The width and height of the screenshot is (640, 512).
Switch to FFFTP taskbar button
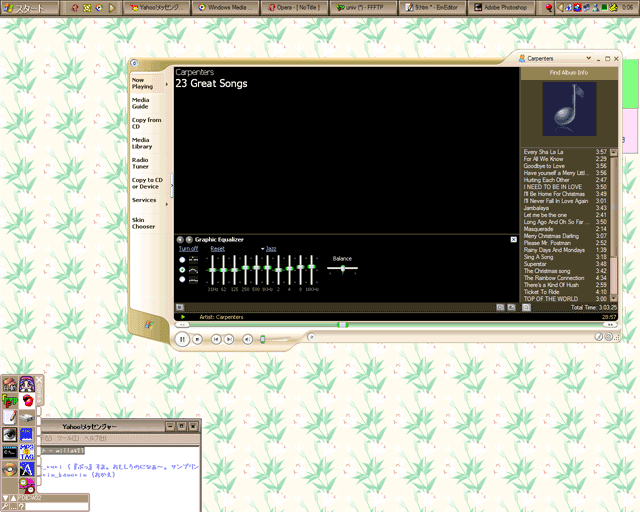[x=363, y=8]
